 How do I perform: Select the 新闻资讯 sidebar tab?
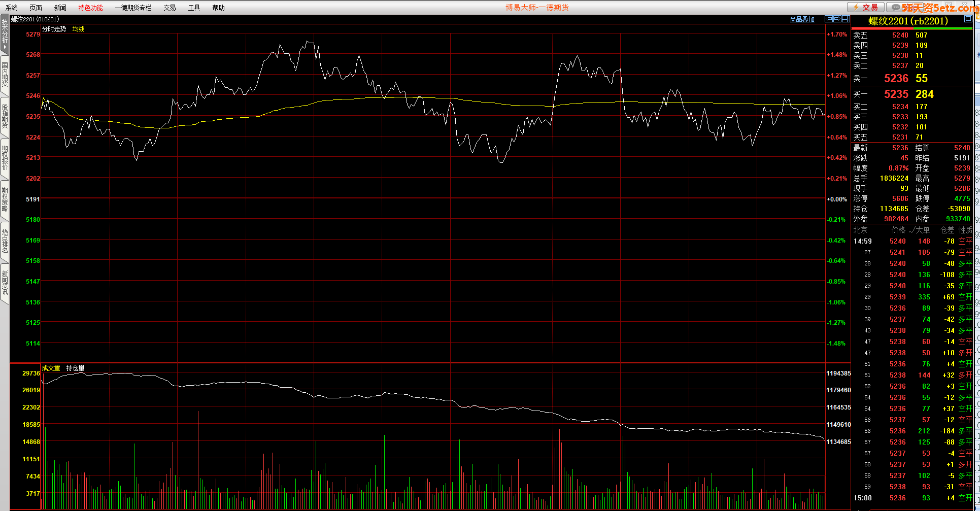5,283
